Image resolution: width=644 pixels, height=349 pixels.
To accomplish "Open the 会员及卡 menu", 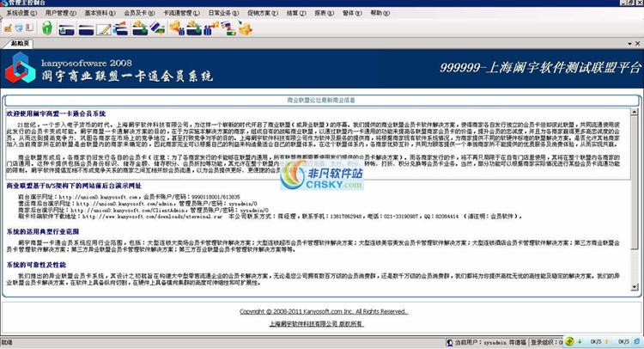I will click(139, 13).
